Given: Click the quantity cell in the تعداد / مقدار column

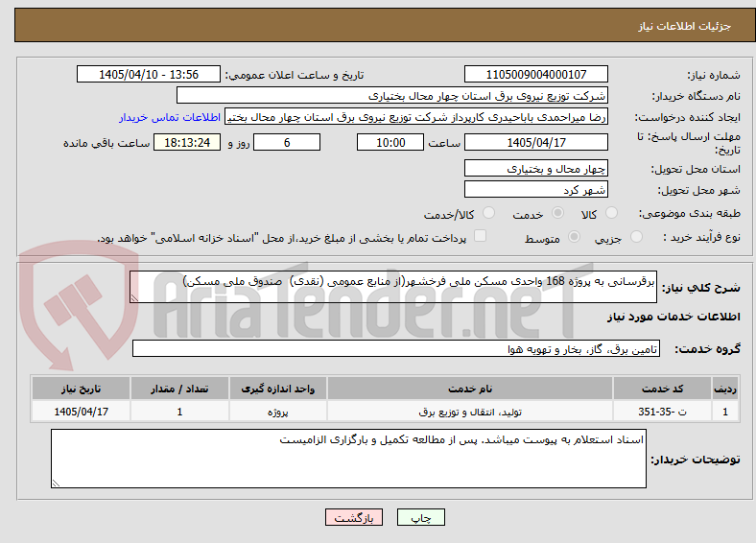Looking at the screenshot, I should [x=179, y=412].
